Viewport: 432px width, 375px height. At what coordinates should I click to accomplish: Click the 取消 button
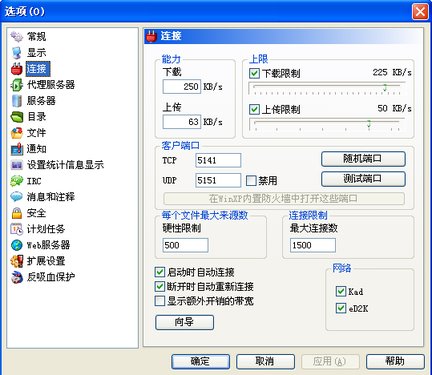265,361
